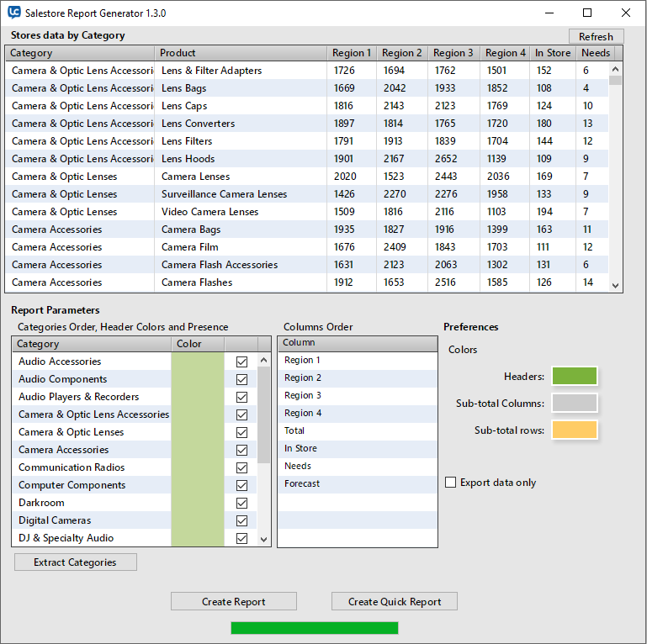Disable the Camera & Optic Lenses checkbox
The height and width of the screenshot is (644, 647).
pyautogui.click(x=242, y=432)
